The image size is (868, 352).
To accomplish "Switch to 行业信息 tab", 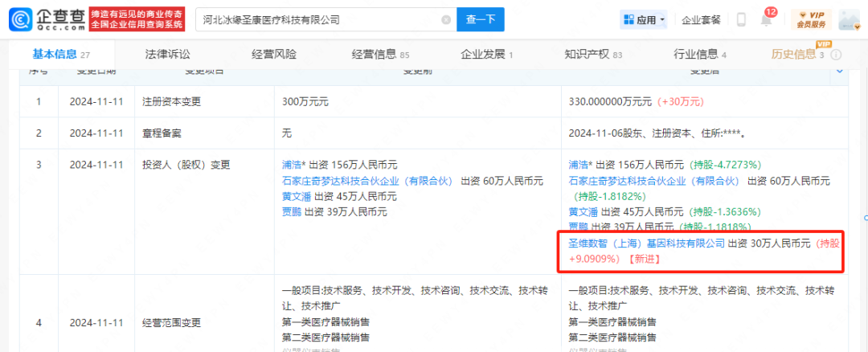I will click(x=700, y=54).
